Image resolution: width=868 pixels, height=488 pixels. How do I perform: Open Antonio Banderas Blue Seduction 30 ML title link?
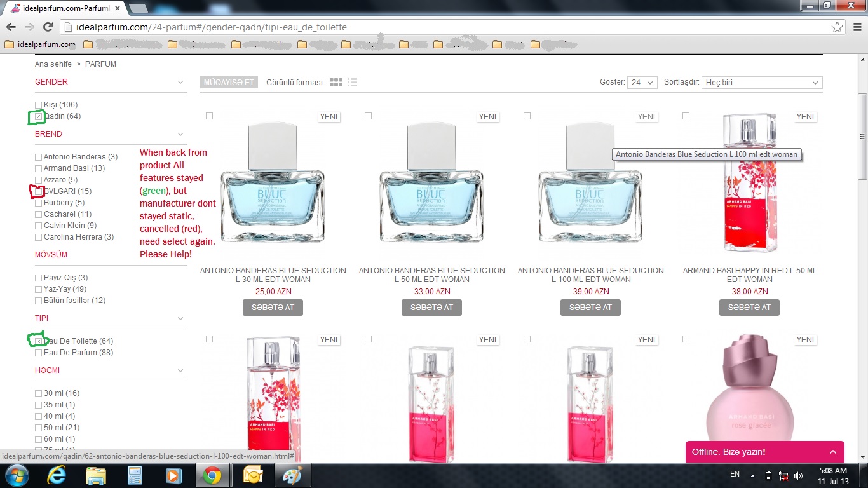coord(273,275)
